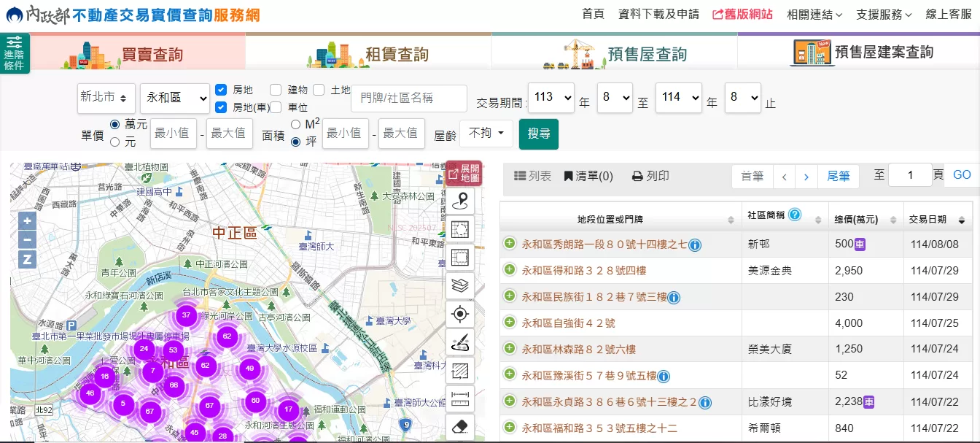
Task: Click the location pin map tool
Action: click(460, 201)
